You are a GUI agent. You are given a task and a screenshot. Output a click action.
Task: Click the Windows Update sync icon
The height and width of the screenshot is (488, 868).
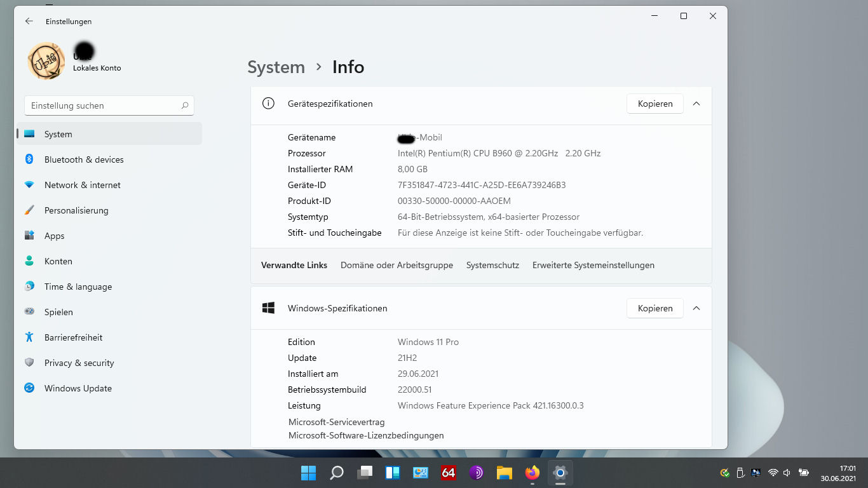point(29,388)
